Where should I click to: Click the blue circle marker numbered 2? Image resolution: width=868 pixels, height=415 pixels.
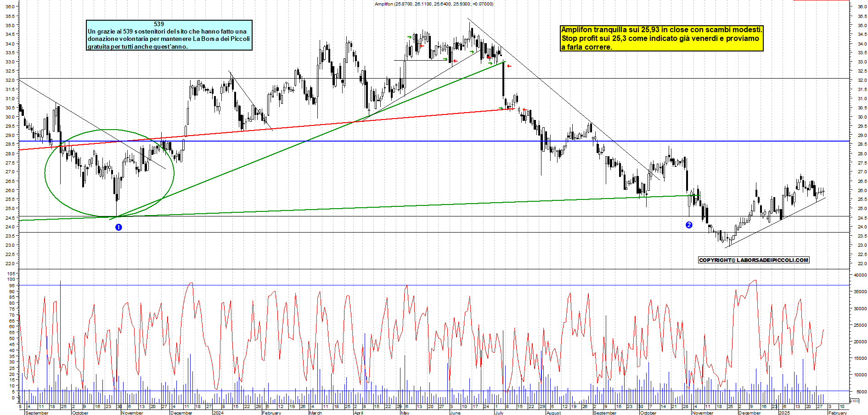pos(689,225)
